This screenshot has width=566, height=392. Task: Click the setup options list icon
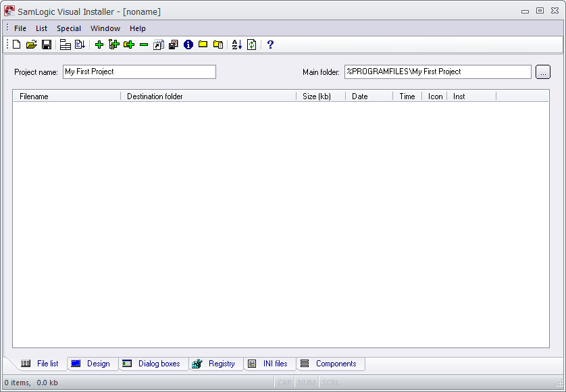pyautogui.click(x=65, y=45)
